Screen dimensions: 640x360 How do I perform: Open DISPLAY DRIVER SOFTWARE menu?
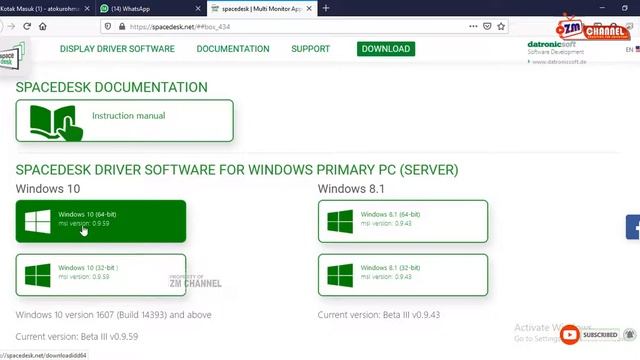117,49
